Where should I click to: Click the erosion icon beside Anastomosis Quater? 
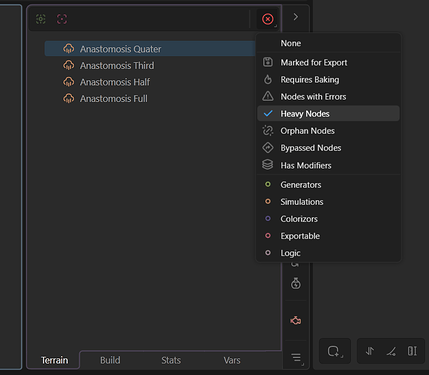(69, 49)
